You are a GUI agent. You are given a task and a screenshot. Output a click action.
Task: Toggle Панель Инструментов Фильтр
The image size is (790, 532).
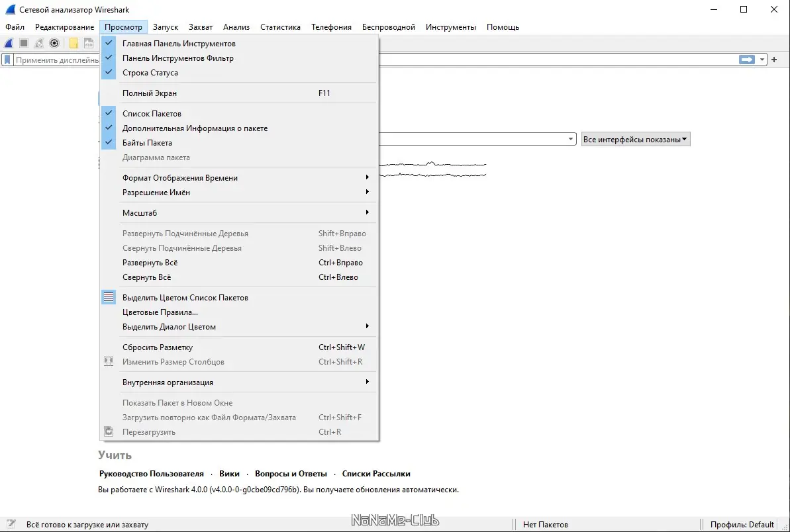(x=238, y=58)
